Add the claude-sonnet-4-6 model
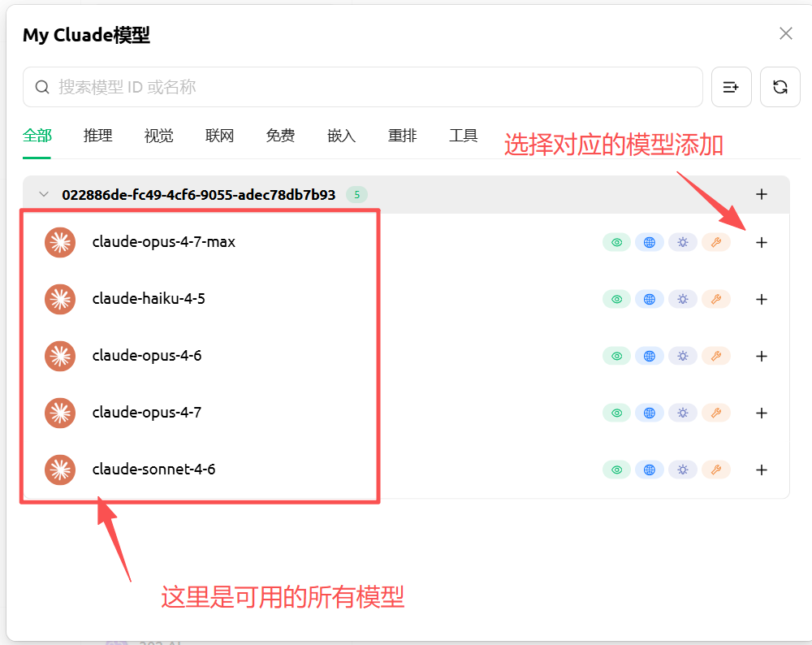 point(762,470)
